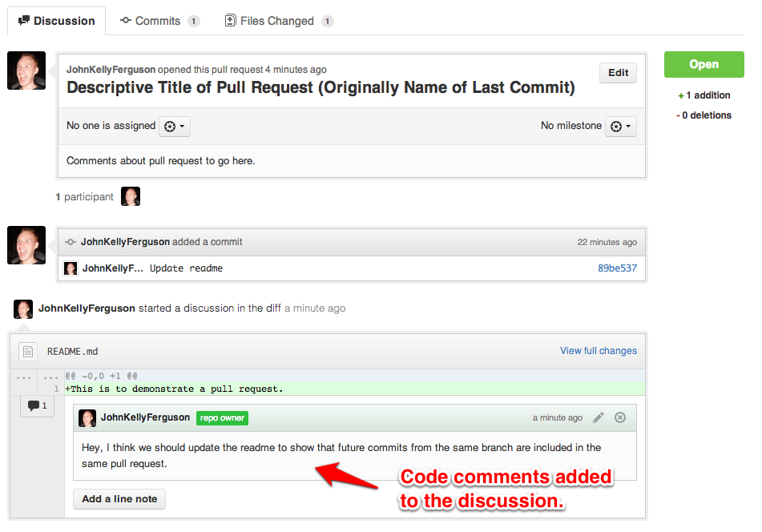Screen dimensions: 762x532
Task: Click the Edit pull request button
Action: 618,73
